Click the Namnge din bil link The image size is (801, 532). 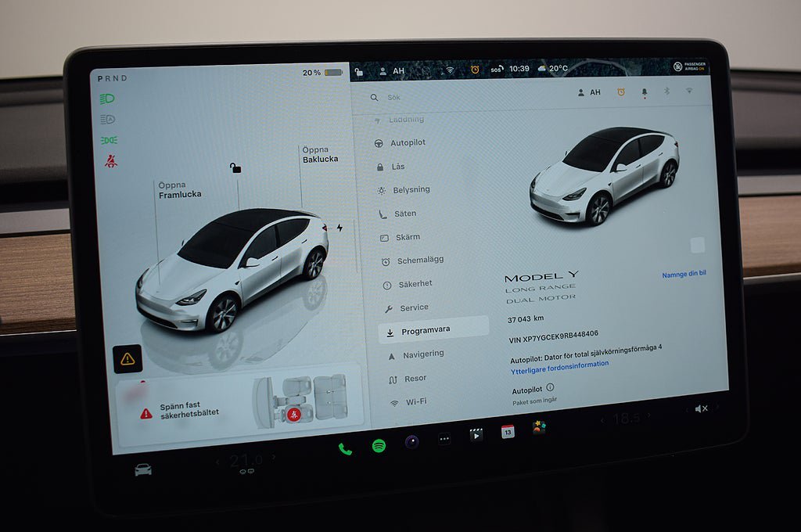point(684,275)
